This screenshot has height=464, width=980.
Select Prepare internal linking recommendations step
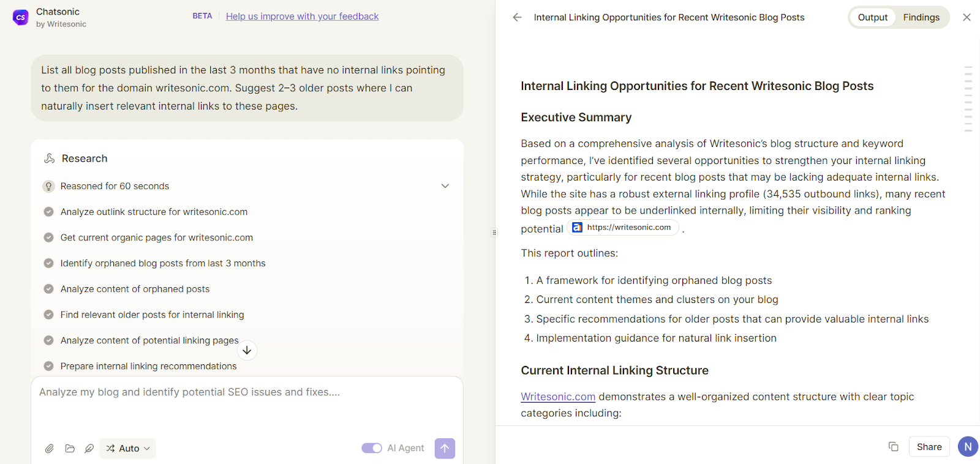coord(148,366)
